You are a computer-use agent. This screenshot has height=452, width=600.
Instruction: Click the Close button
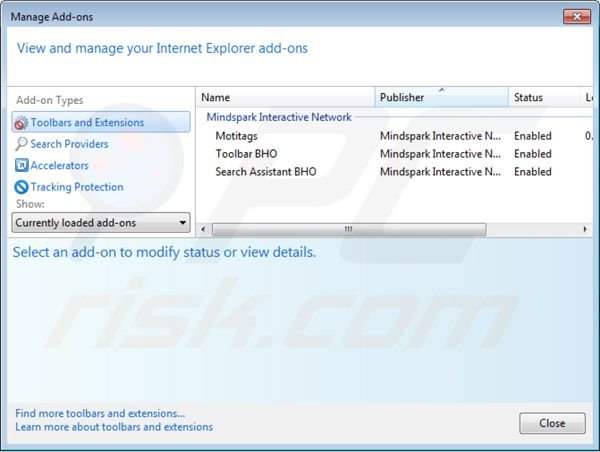[x=552, y=423]
